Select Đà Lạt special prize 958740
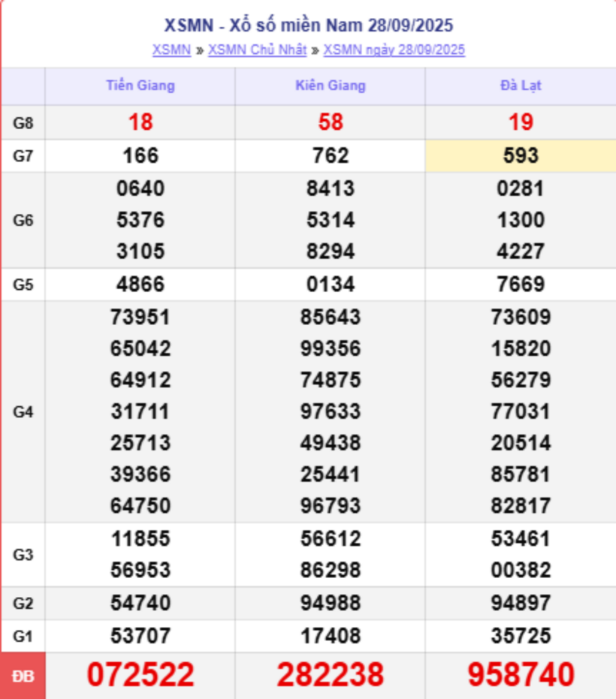This screenshot has height=699, width=616. pos(521,675)
